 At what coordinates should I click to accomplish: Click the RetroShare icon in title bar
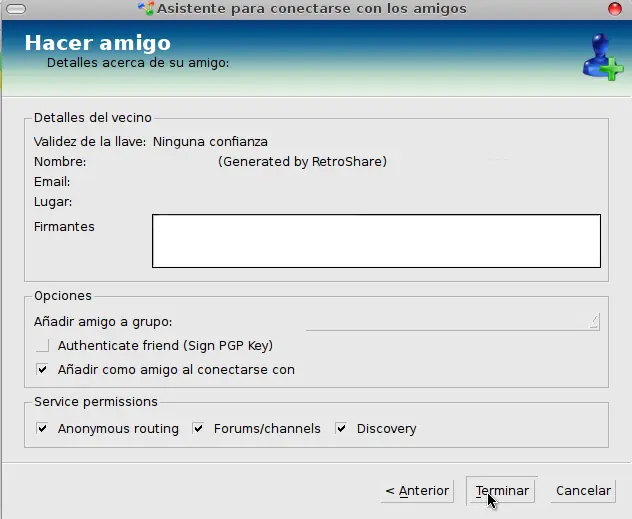coord(146,8)
